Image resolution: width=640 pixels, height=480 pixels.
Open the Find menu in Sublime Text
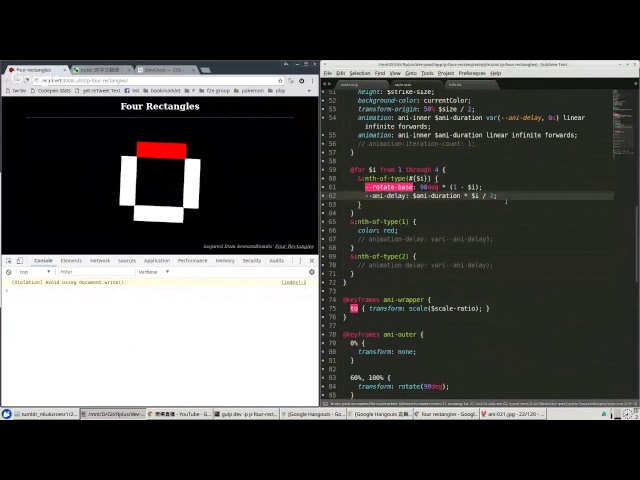pyautogui.click(x=380, y=73)
